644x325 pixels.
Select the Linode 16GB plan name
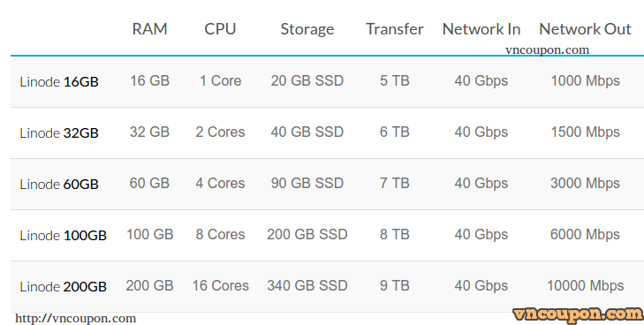59,81
